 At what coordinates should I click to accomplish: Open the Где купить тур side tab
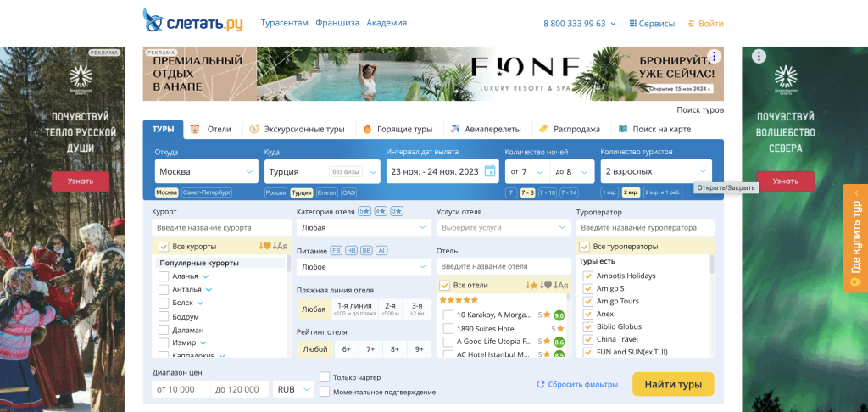coord(855,238)
